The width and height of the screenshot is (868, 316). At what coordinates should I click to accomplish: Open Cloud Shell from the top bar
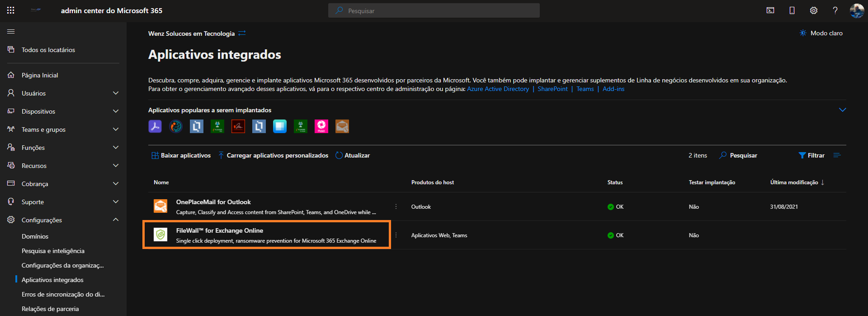point(770,10)
